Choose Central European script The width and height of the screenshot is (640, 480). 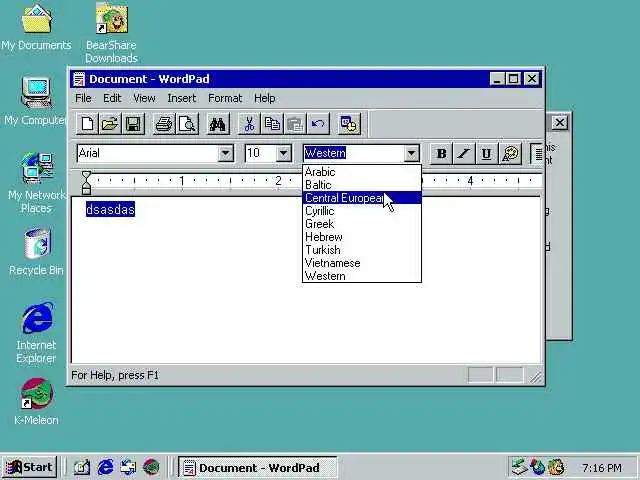click(x=362, y=198)
